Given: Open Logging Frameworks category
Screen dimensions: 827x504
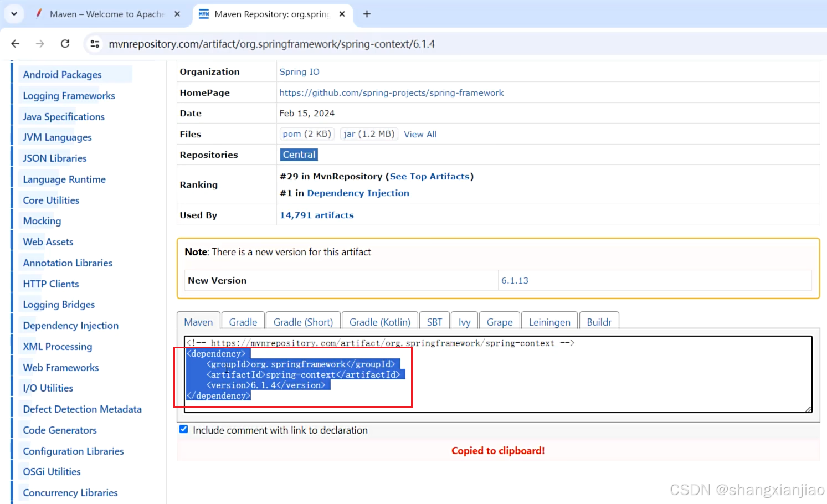Looking at the screenshot, I should click(69, 96).
